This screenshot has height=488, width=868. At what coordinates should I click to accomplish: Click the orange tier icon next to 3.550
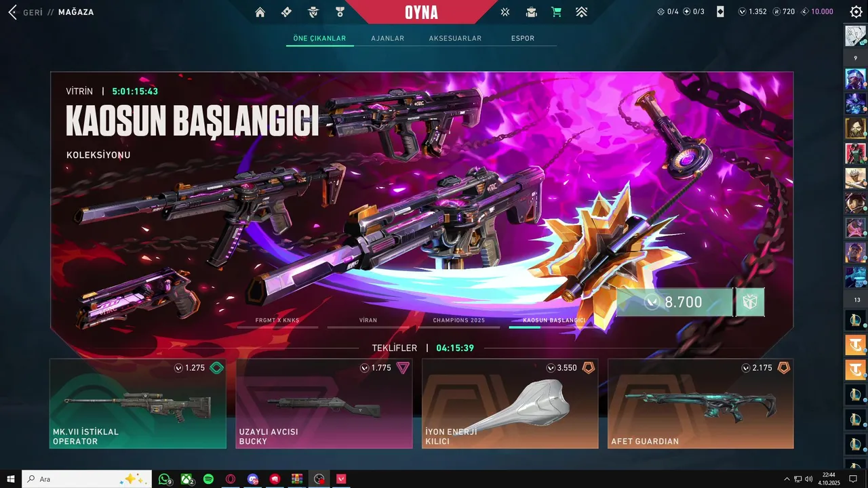click(x=589, y=368)
